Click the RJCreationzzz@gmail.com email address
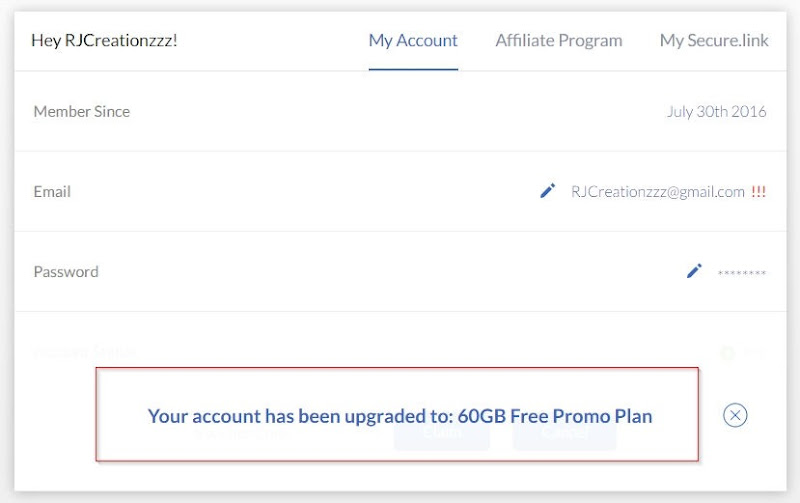Viewport: 800px width, 503px height. (x=657, y=192)
